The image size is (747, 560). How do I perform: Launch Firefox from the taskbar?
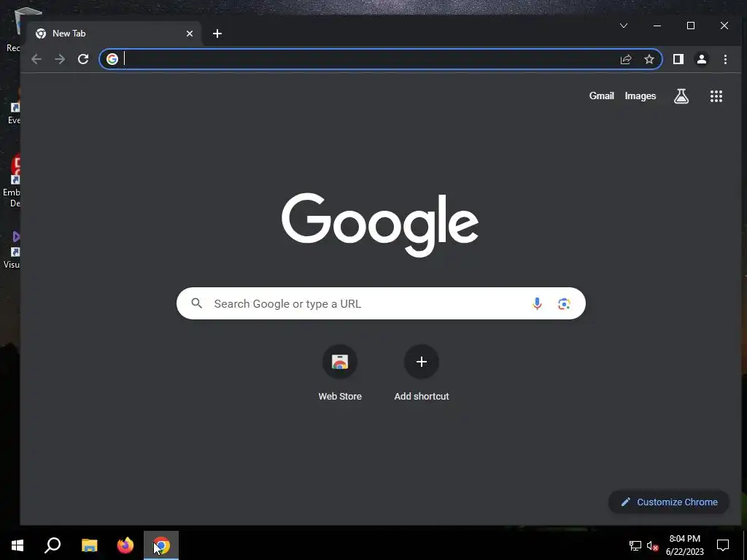tap(125, 545)
